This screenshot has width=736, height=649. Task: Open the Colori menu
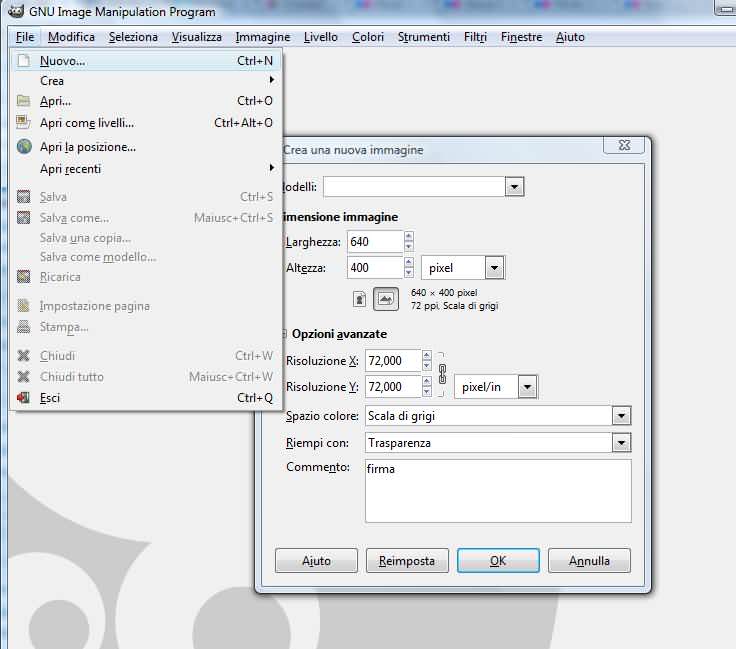[x=368, y=37]
